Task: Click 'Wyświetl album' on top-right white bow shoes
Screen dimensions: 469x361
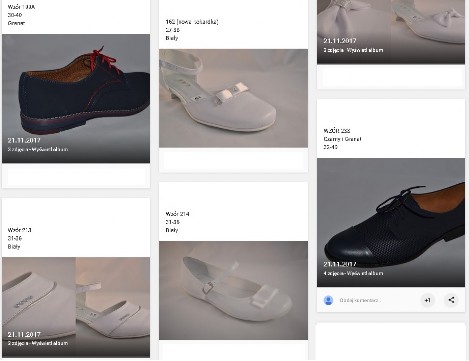Action: click(x=364, y=50)
